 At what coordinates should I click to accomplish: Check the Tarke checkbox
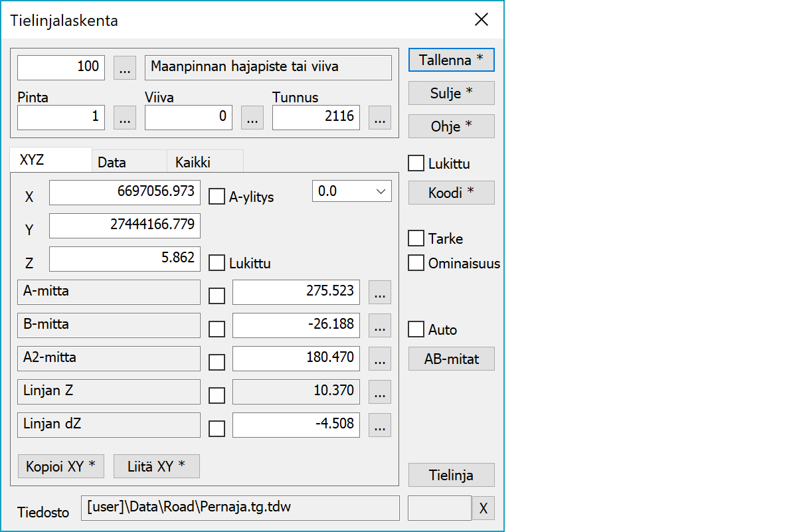coord(416,238)
